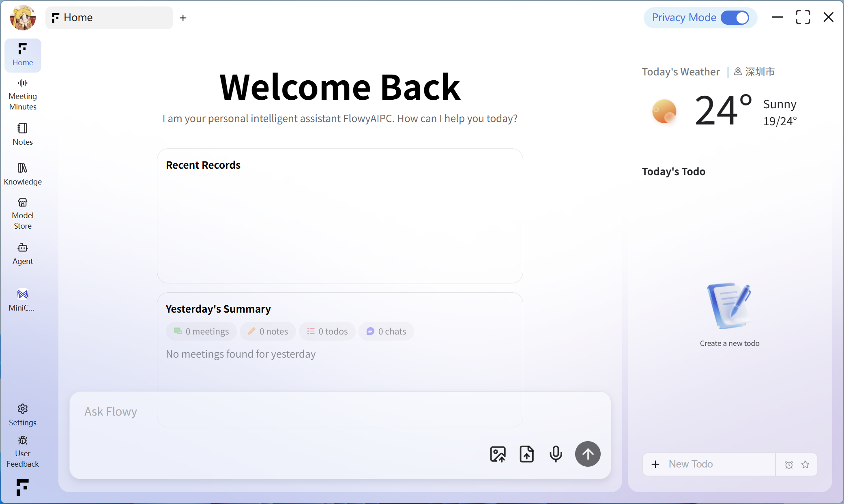This screenshot has height=504, width=844.
Task: Open the Notes section
Action: tap(23, 134)
